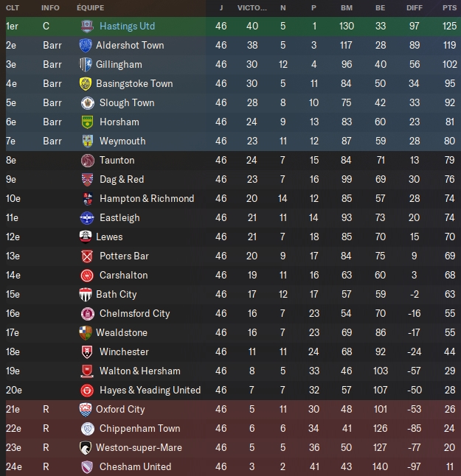This screenshot has height=476, width=461.
Task: Click the Weston-super-Mare club badge
Action: point(86,447)
